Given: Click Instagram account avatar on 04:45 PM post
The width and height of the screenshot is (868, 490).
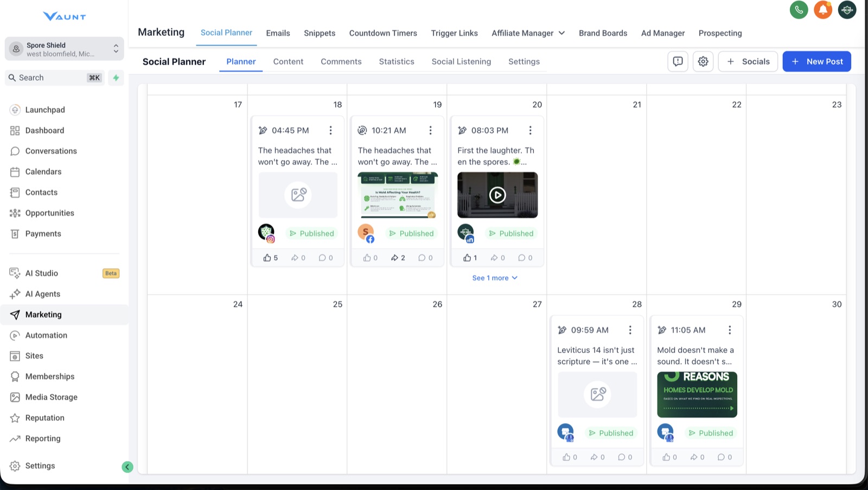Looking at the screenshot, I should pos(266,233).
